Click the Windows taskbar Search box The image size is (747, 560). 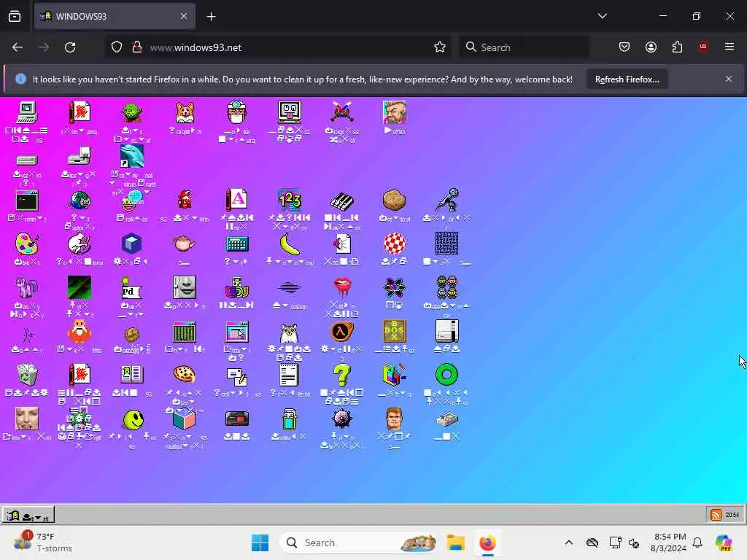coord(359,542)
